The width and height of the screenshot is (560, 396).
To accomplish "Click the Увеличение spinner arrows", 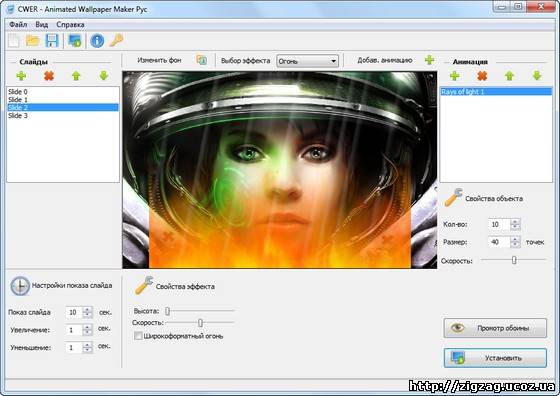I will (88, 330).
